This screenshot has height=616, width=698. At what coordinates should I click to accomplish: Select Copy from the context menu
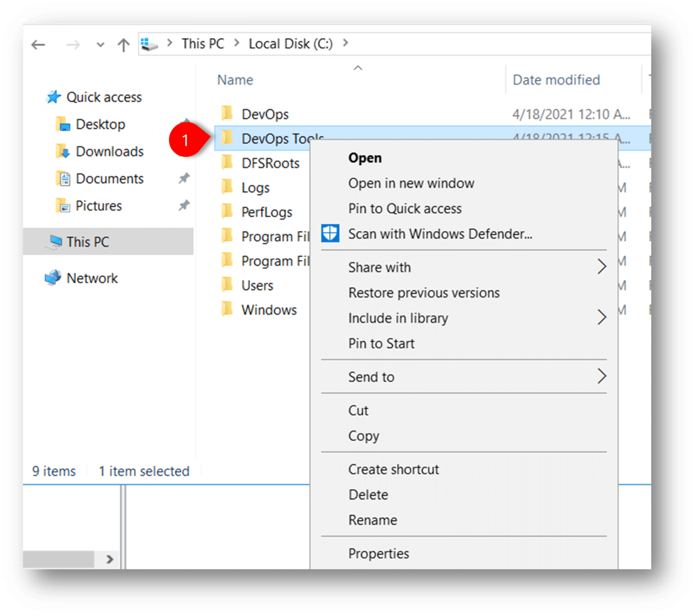[364, 436]
